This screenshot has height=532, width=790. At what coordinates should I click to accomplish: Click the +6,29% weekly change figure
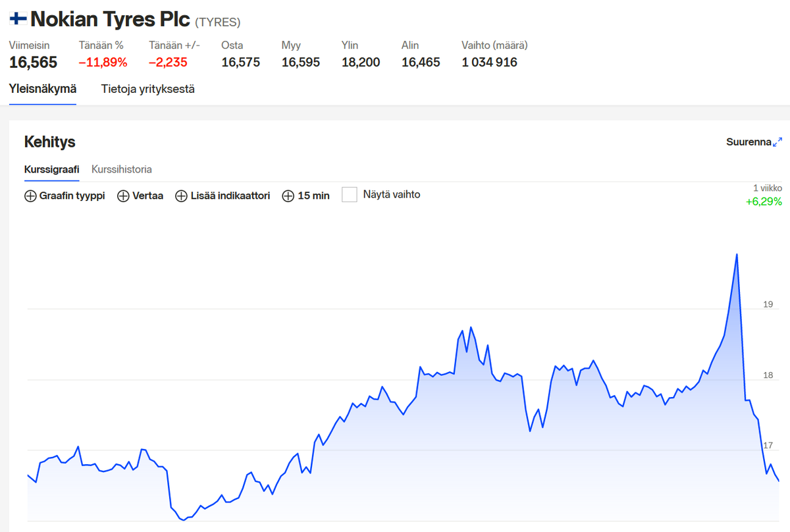point(764,201)
